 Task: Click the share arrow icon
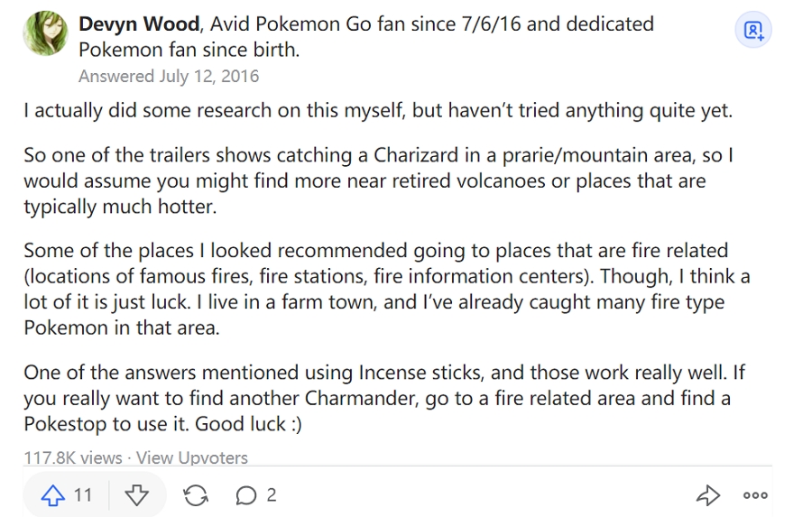[708, 494]
